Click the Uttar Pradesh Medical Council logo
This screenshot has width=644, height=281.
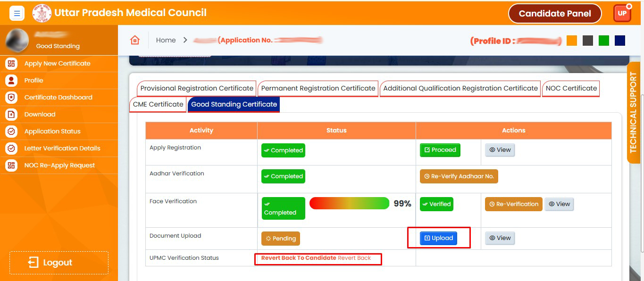[x=42, y=13]
